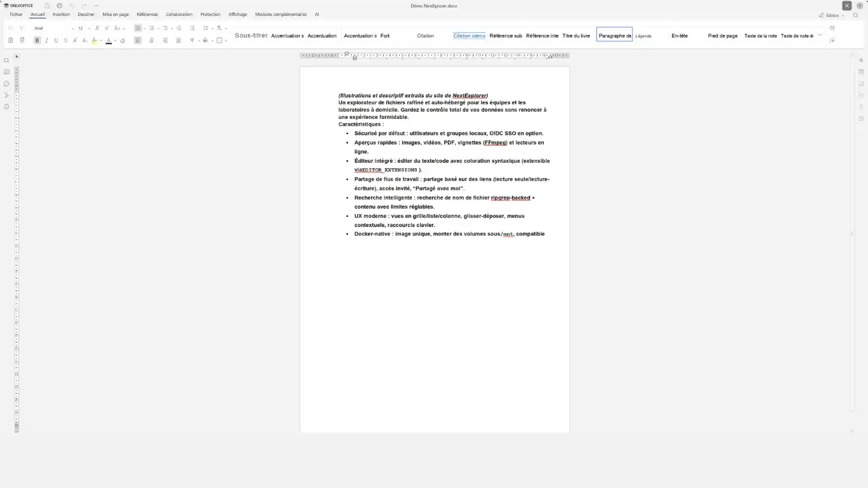The height and width of the screenshot is (488, 868).
Task: Switch to the Mise en page tab
Action: pyautogui.click(x=116, y=14)
